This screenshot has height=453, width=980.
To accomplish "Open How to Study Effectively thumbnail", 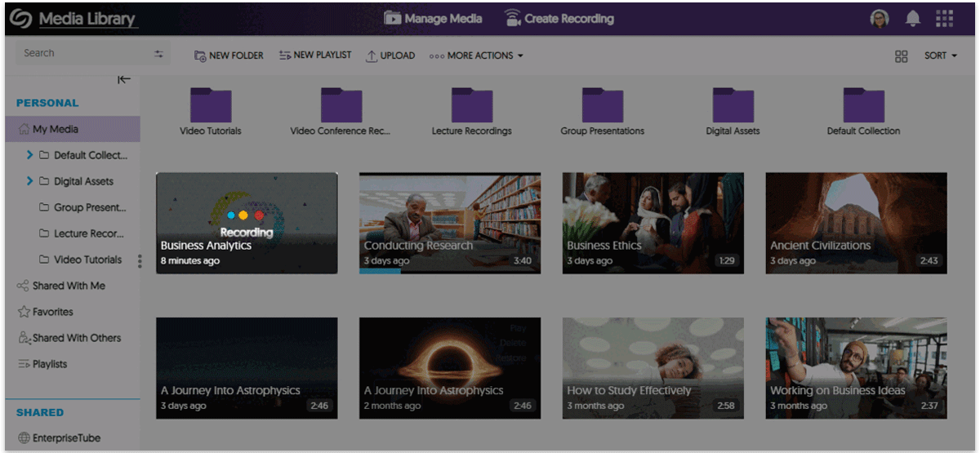I will (x=653, y=368).
